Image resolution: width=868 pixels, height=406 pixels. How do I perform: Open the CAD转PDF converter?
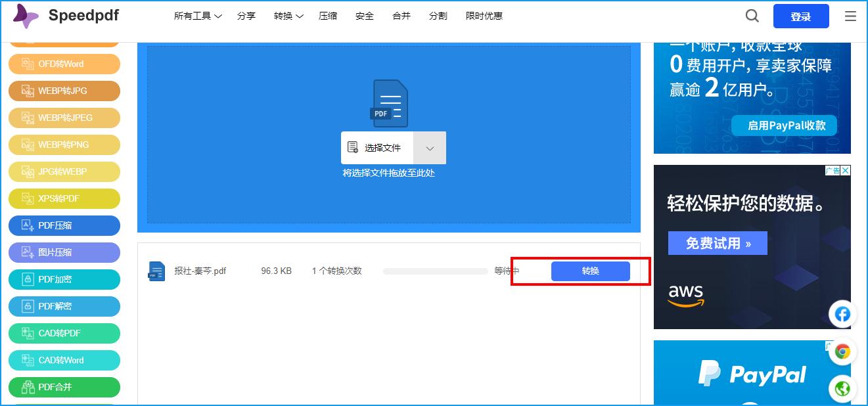[x=64, y=333]
